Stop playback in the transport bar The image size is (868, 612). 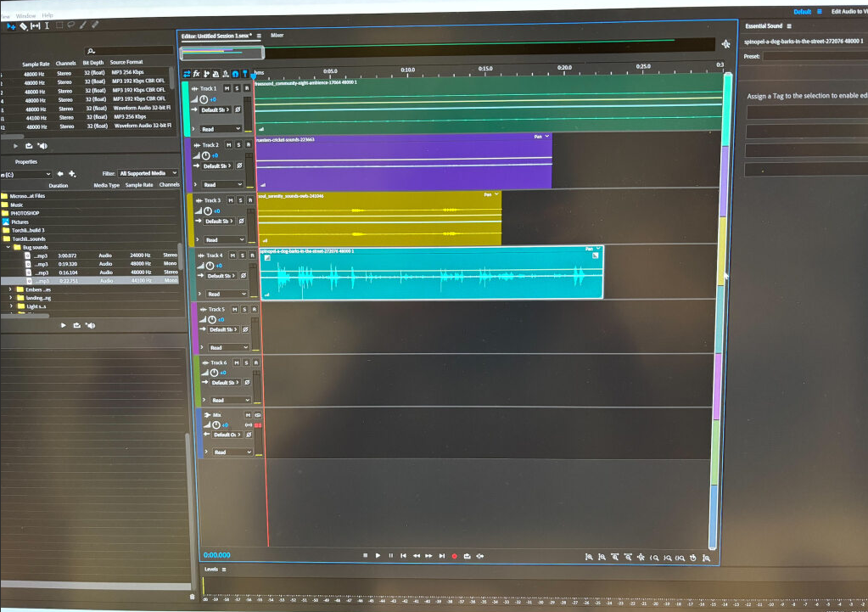366,555
